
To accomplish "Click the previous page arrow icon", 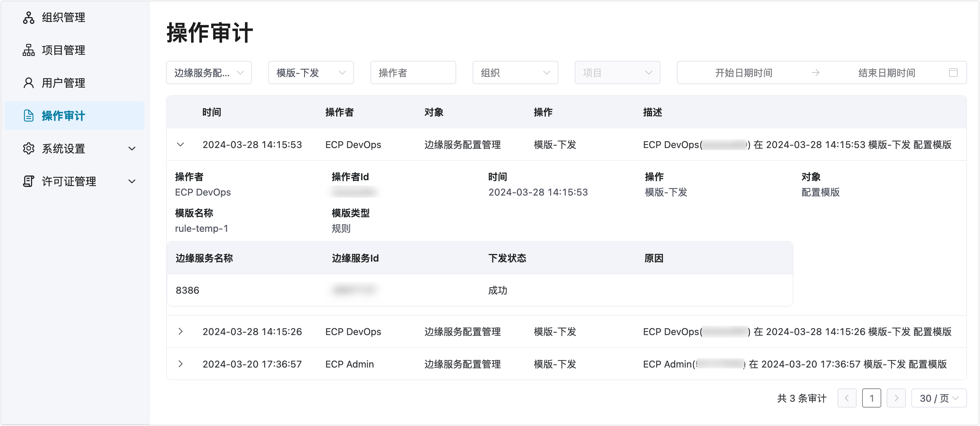I will point(847,398).
